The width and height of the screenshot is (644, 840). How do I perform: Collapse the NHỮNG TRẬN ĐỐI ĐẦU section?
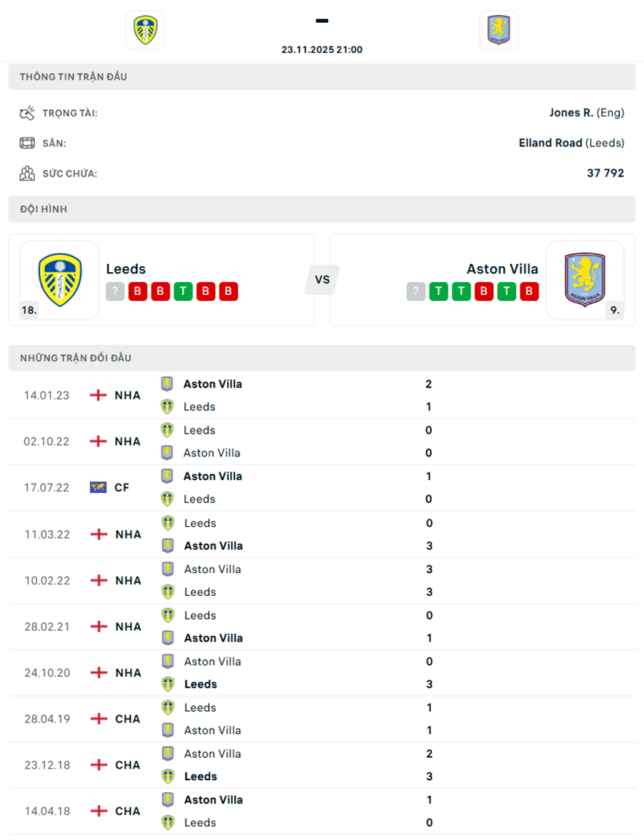[x=322, y=358]
